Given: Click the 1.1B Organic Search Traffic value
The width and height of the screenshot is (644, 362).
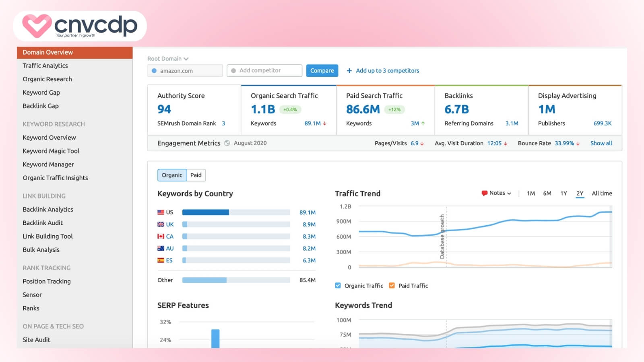Looking at the screenshot, I should [x=263, y=109].
